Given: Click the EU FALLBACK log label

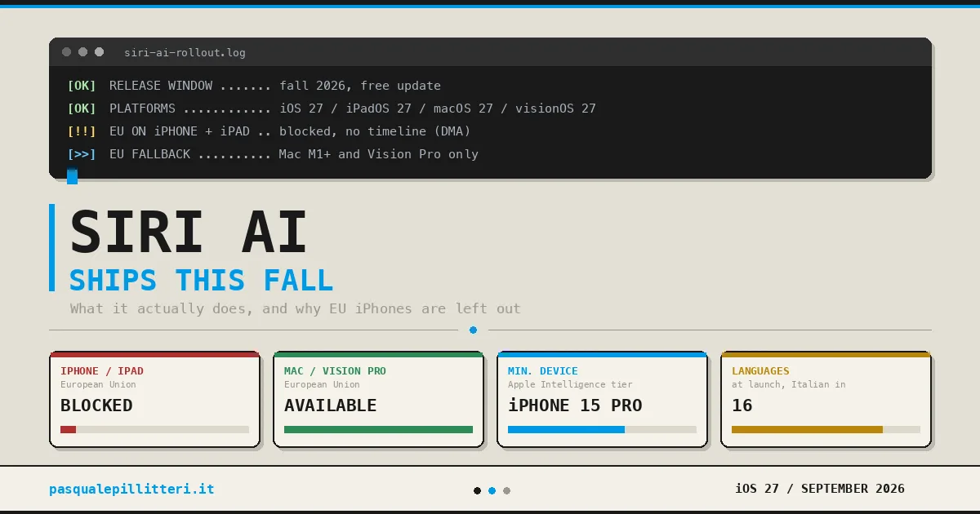Looking at the screenshot, I should click(x=149, y=154).
